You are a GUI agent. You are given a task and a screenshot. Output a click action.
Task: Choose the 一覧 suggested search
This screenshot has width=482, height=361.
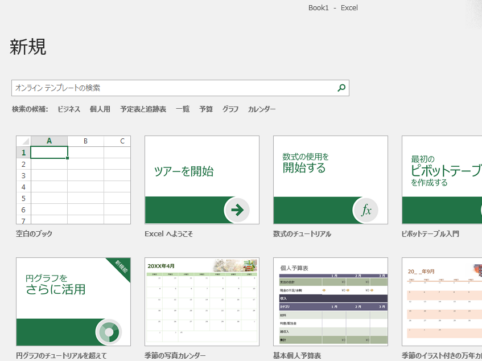coord(183,109)
